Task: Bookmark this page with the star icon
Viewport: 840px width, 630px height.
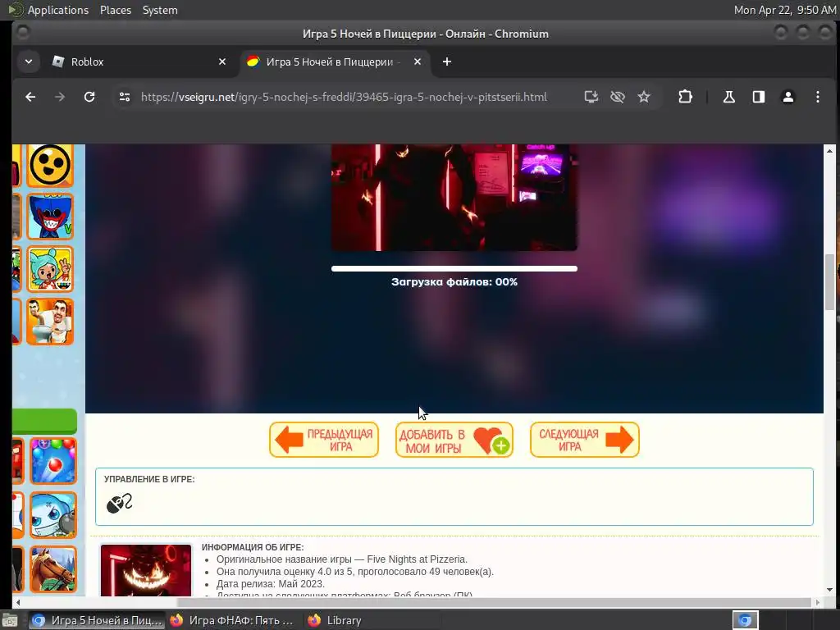Action: [x=644, y=97]
